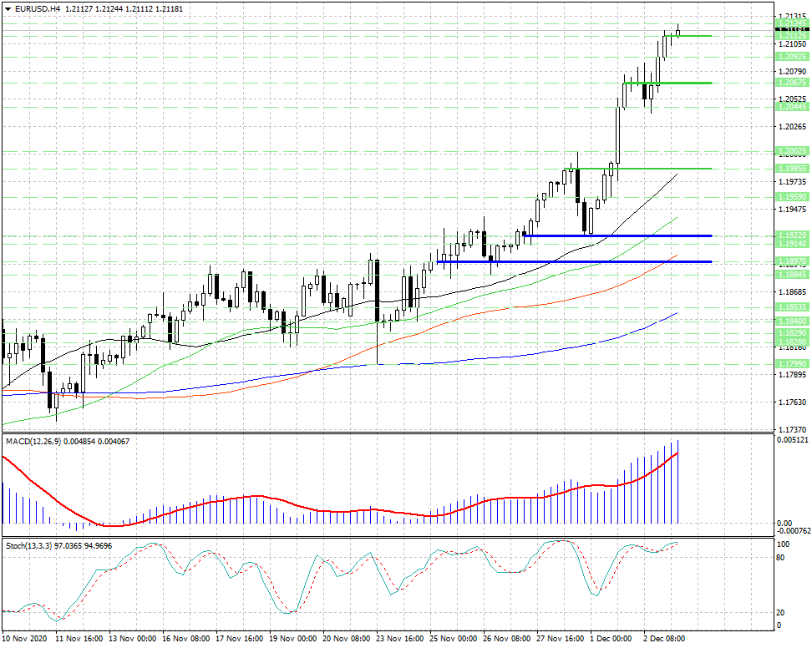Image resolution: width=812 pixels, height=648 pixels.
Task: Click the 17 Nov 16:00 time label
Action: click(x=239, y=638)
